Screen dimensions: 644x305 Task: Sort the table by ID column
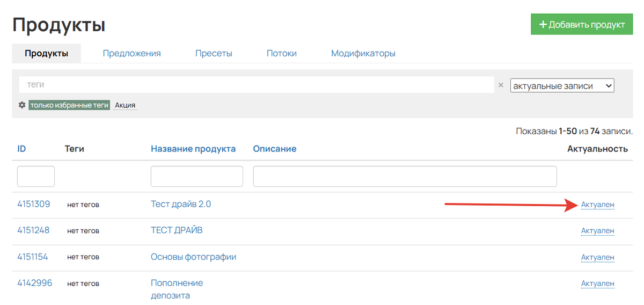point(21,149)
